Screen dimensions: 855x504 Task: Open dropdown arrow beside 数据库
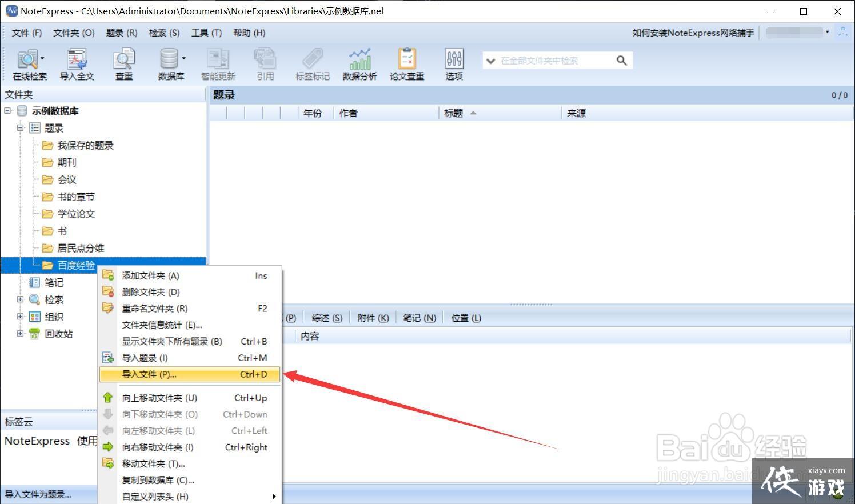183,58
